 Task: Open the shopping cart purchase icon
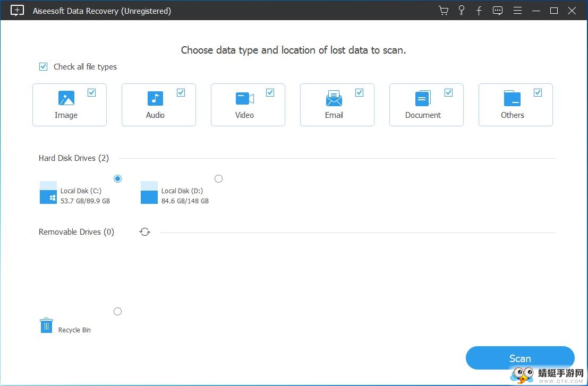pos(444,11)
